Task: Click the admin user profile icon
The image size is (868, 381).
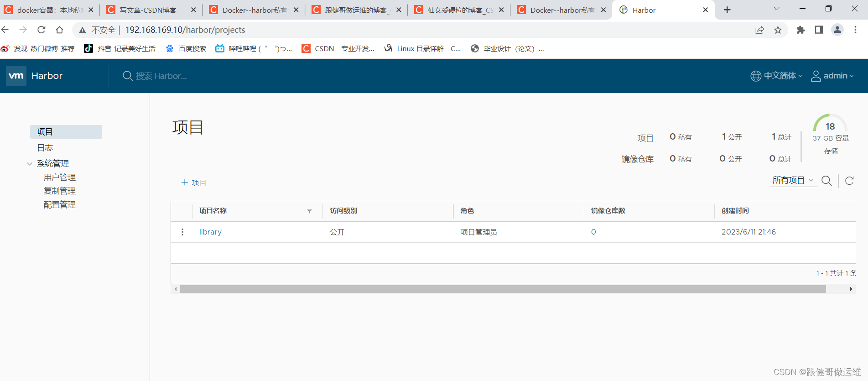Action: point(816,76)
